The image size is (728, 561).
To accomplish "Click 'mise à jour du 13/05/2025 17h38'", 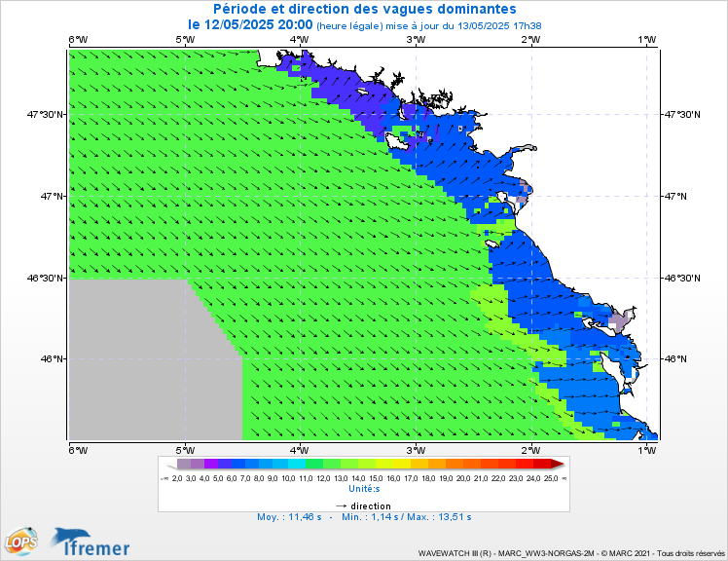I will 464,26.
